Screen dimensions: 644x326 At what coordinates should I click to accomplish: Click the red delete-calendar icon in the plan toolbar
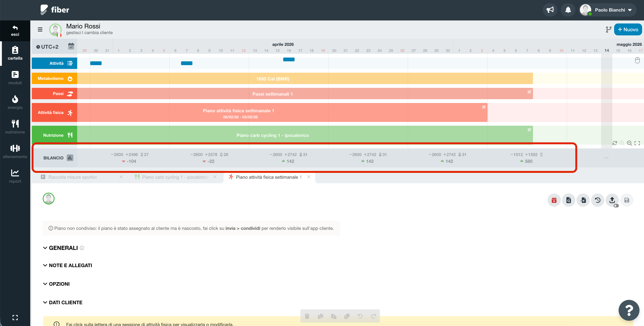tap(554, 200)
